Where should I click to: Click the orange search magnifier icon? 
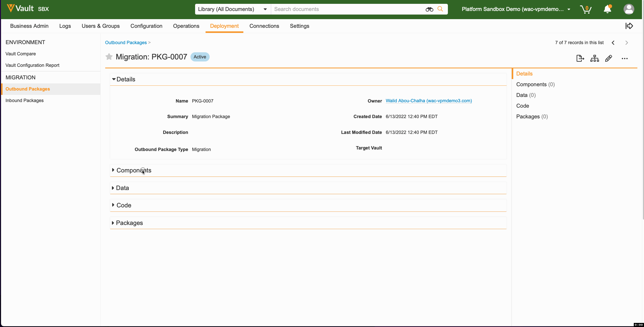pos(440,9)
